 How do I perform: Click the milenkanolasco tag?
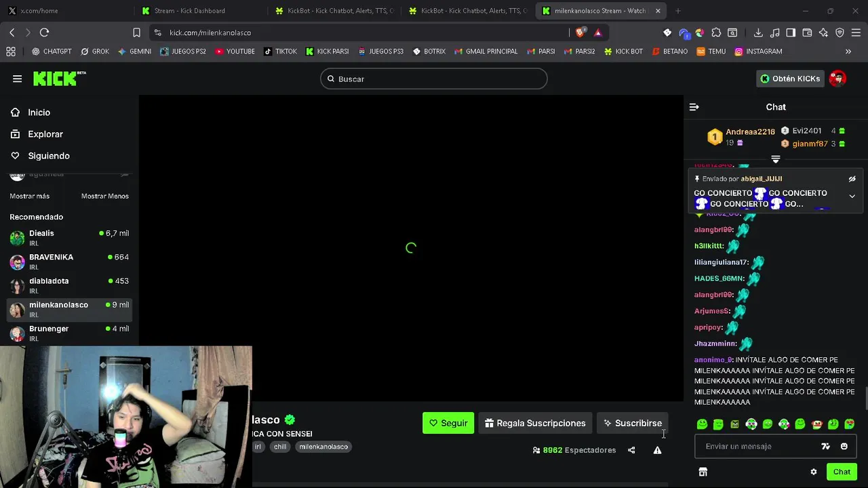coord(323,447)
